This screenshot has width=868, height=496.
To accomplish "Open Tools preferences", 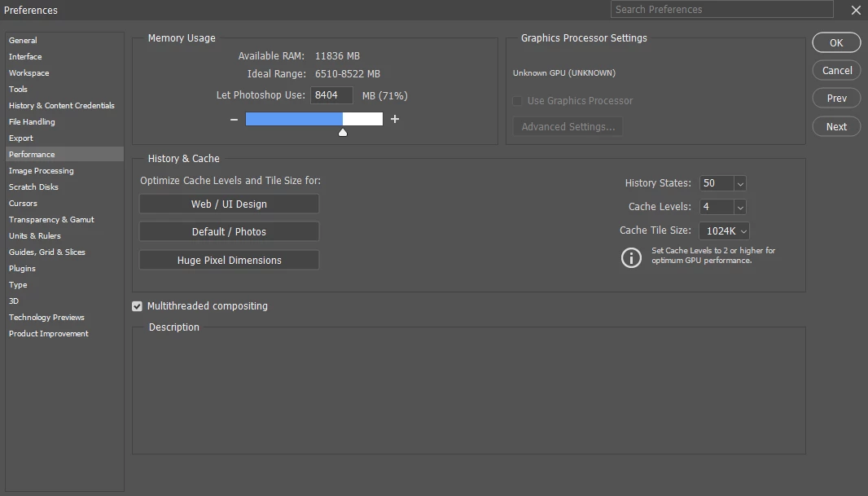I will [64, 89].
